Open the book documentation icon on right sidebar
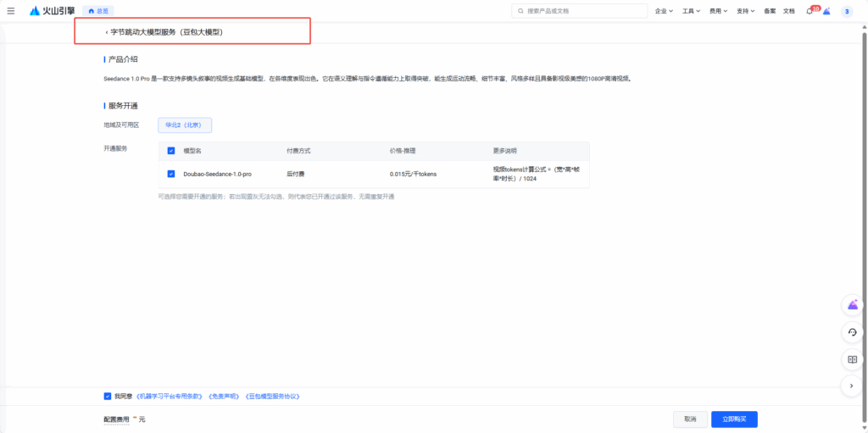Screen dimensions: 868x433 pyautogui.click(x=853, y=359)
